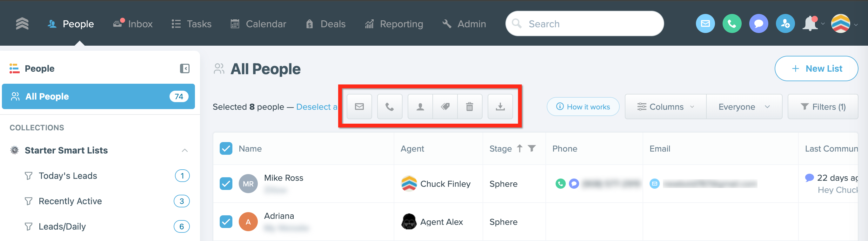Image resolution: width=868 pixels, height=241 pixels.
Task: Click the trash delete icon
Action: [469, 107]
